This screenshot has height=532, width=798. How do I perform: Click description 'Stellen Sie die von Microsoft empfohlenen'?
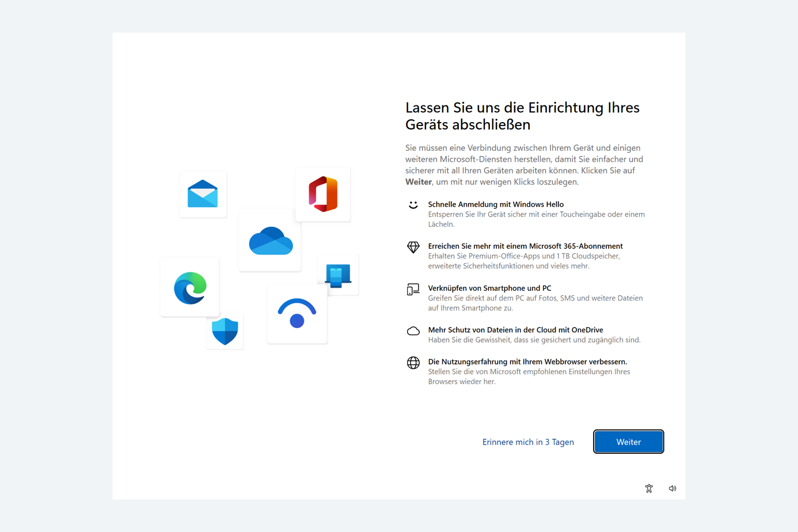pyautogui.click(x=529, y=377)
